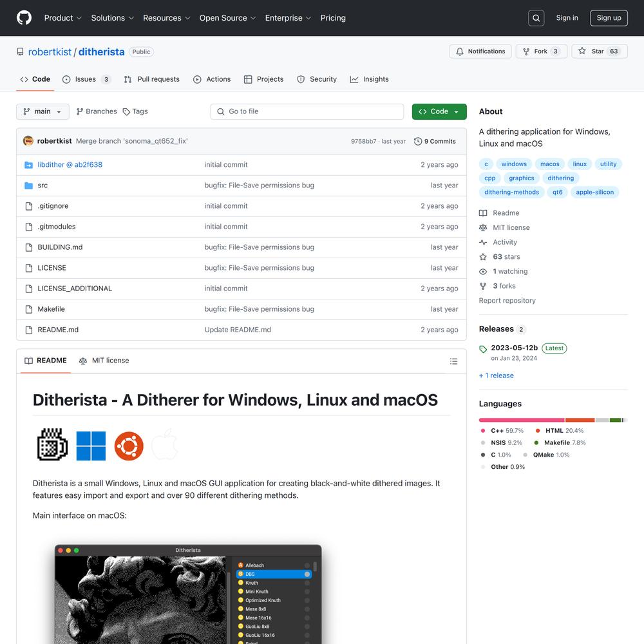This screenshot has width=644, height=644.
Task: Select the README tab in file viewer
Action: tap(46, 361)
